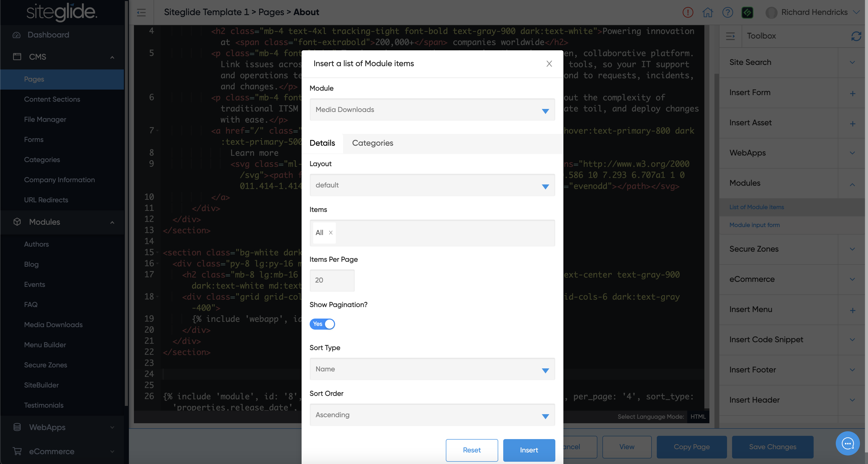Collapse the left sidebar with hamburger icon
Viewport: 868px width, 464px height.
141,13
